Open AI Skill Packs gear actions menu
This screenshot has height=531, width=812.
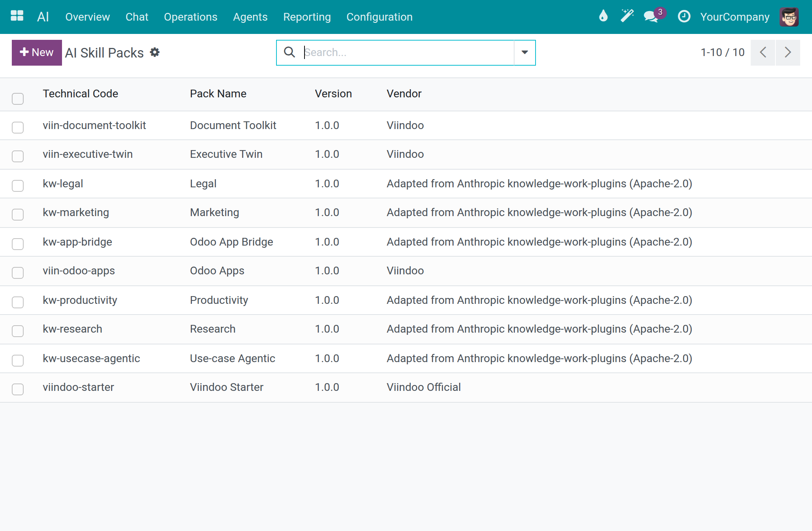coord(155,52)
